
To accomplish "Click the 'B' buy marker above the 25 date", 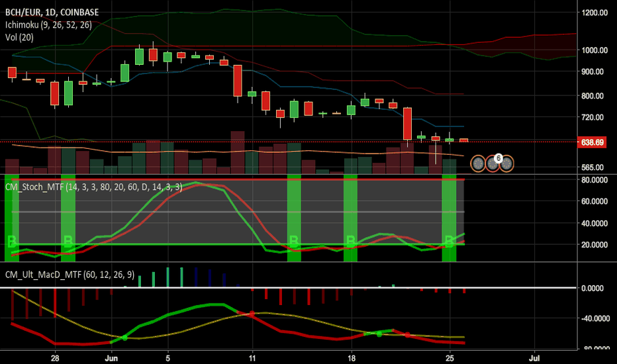I will point(449,240).
